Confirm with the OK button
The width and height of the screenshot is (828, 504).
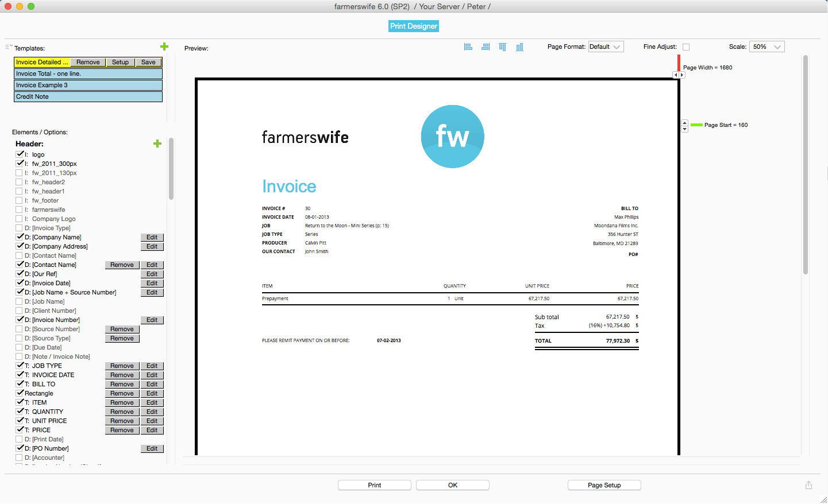[x=453, y=485]
